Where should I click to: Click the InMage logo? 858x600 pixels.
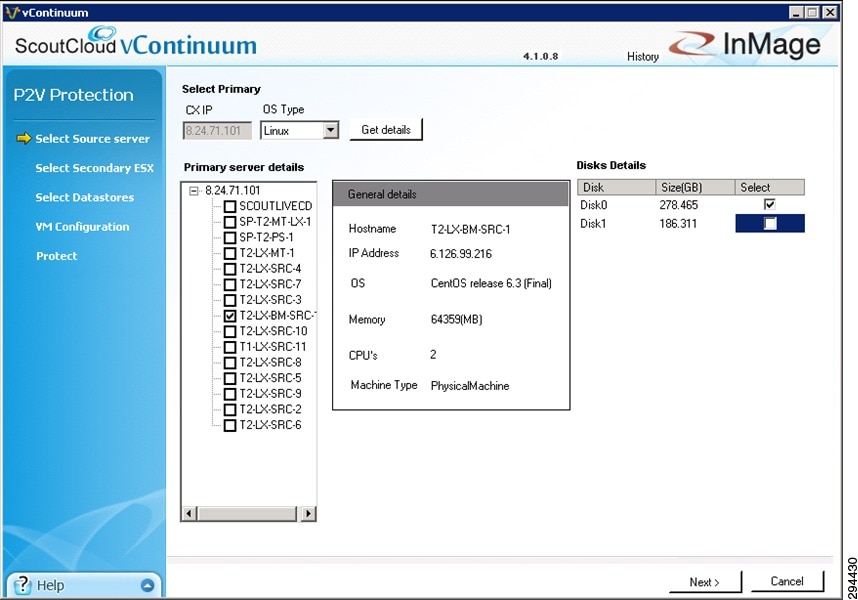745,44
